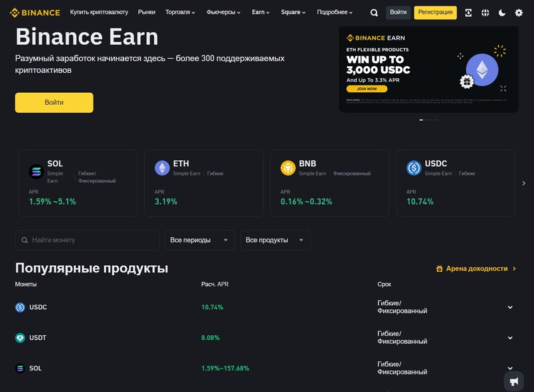Click the Срок column header
This screenshot has width=534, height=392.
click(384, 284)
